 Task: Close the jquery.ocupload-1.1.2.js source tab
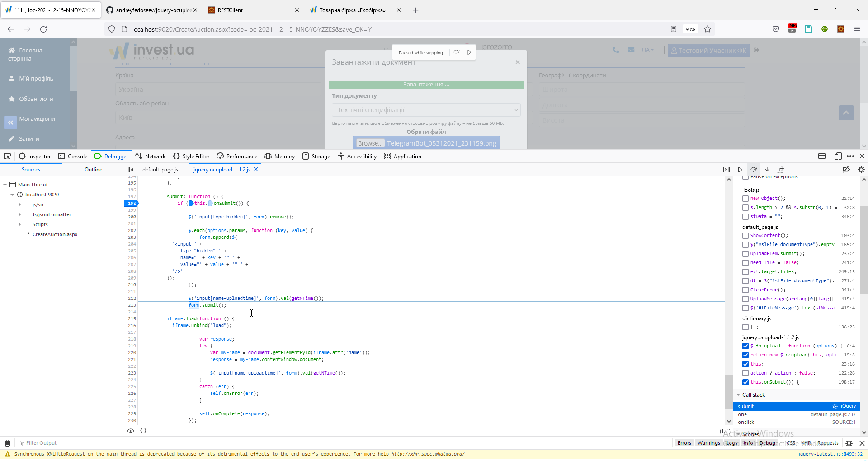[x=256, y=170]
